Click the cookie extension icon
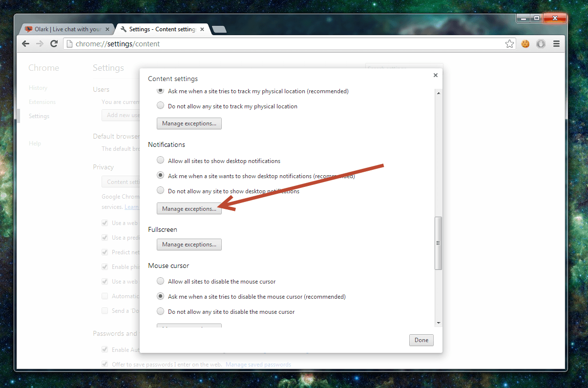The image size is (588, 388). pos(525,44)
